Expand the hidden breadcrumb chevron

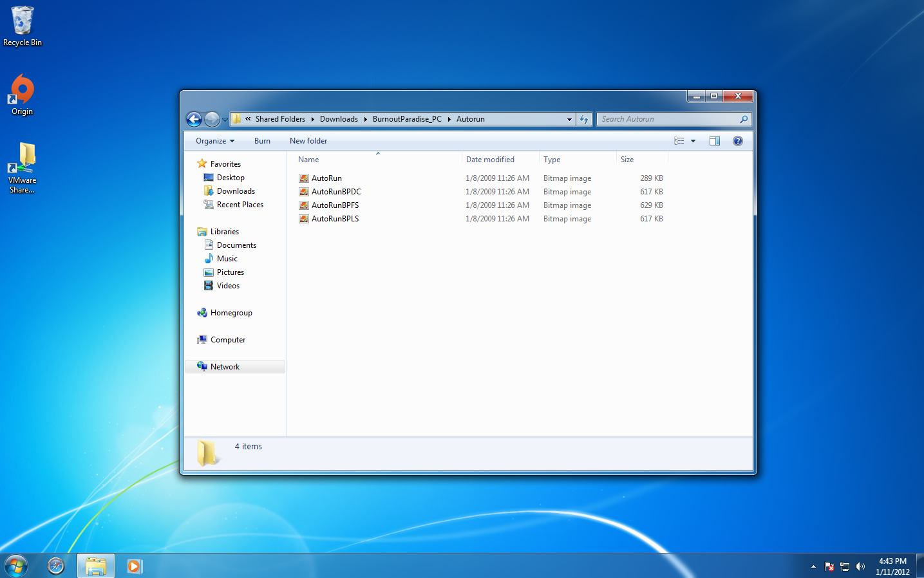click(x=248, y=119)
